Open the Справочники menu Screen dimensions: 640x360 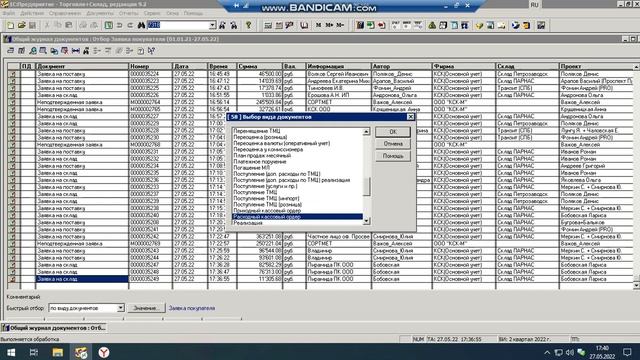tap(65, 13)
